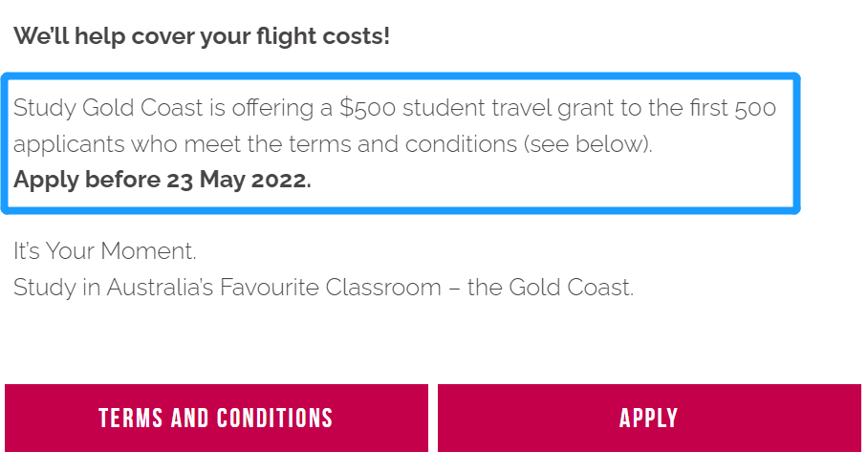868x473 pixels.
Task: Click the red Apply button
Action: coord(649,419)
